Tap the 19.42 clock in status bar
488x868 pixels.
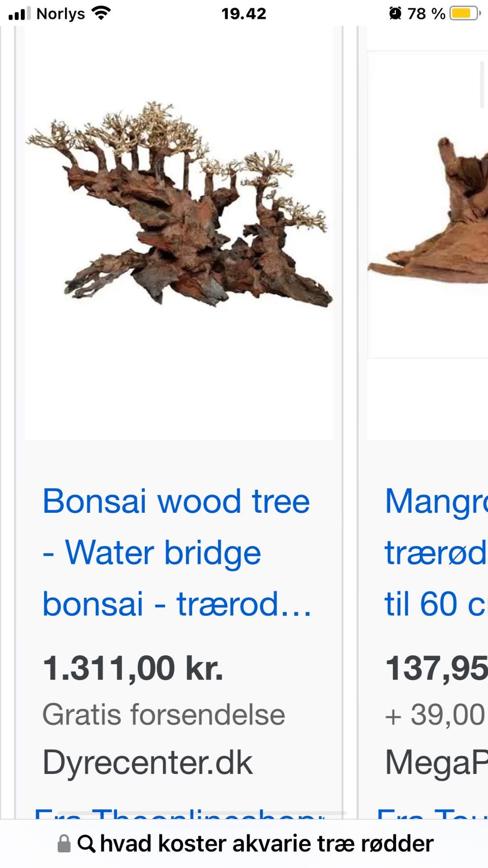pyautogui.click(x=244, y=13)
